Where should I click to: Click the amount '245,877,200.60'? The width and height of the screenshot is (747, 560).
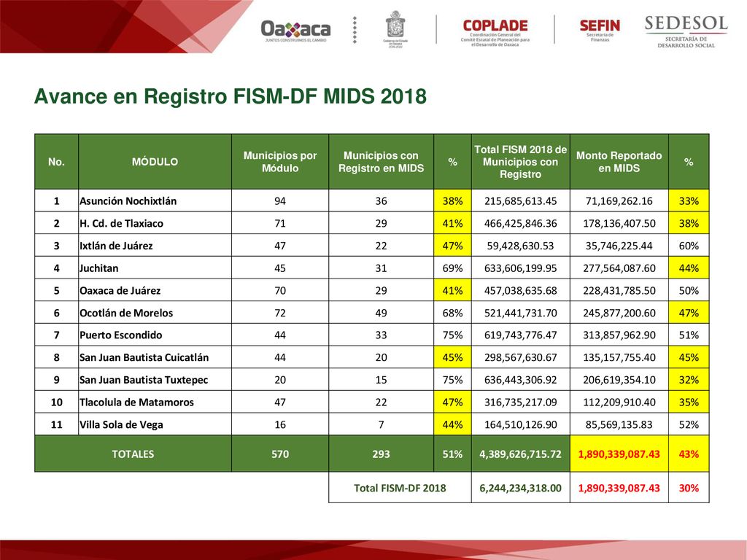(619, 313)
